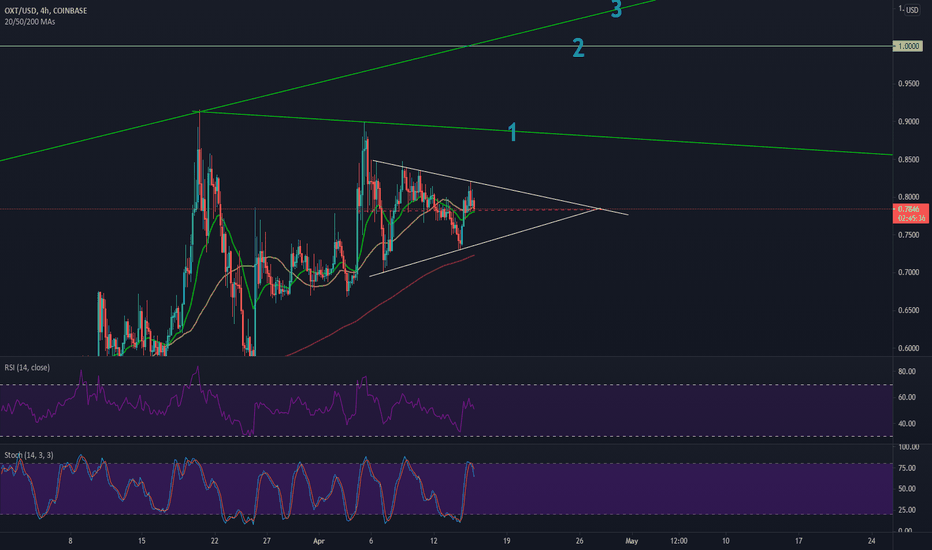Image resolution: width=932 pixels, height=550 pixels.
Task: Click the 0.8500 price axis label
Action: click(x=908, y=159)
